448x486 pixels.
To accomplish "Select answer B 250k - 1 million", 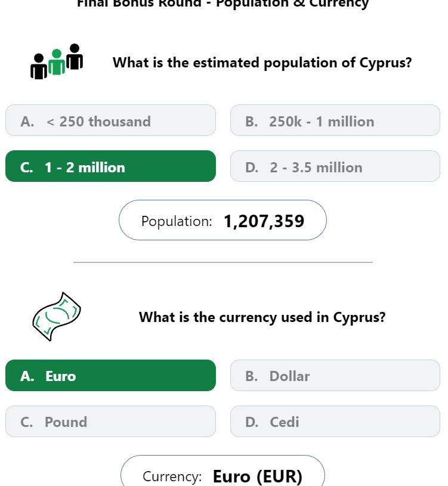I will [335, 120].
